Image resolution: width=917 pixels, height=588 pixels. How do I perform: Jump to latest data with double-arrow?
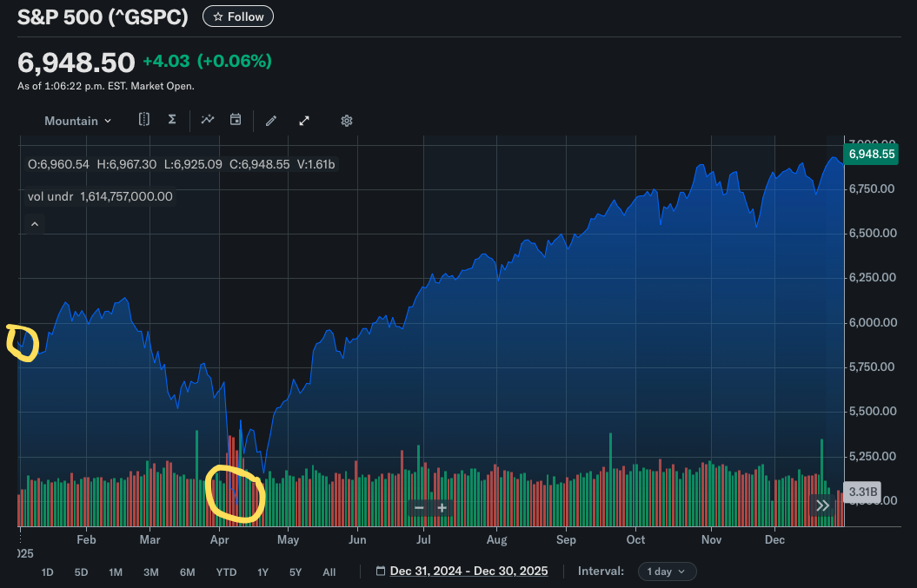click(x=823, y=505)
